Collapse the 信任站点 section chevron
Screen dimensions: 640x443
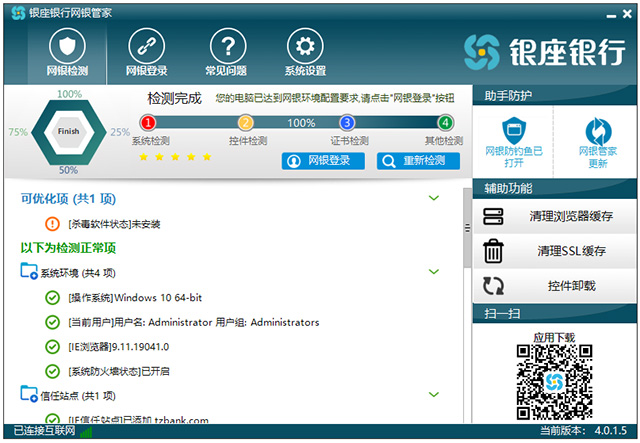[433, 394]
